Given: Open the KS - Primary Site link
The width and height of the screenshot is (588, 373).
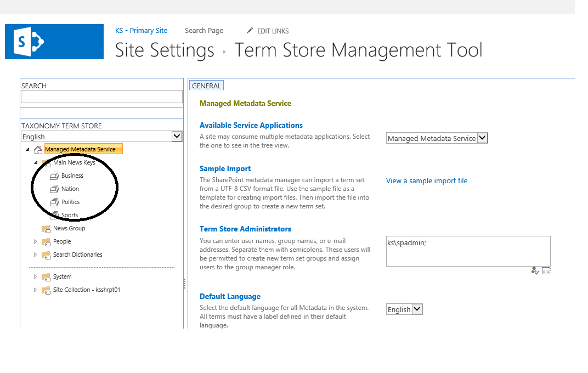Looking at the screenshot, I should (x=141, y=31).
